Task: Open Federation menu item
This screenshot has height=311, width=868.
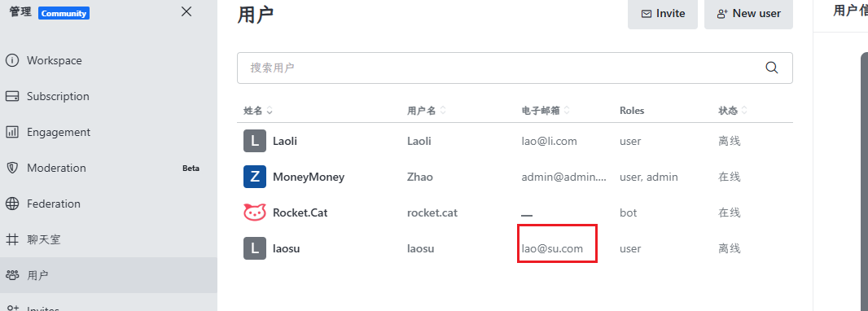Action: 108,204
